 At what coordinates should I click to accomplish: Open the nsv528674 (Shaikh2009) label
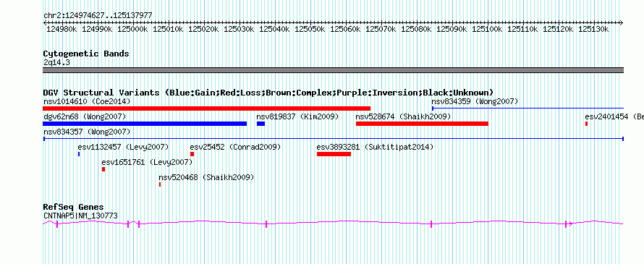(403, 116)
